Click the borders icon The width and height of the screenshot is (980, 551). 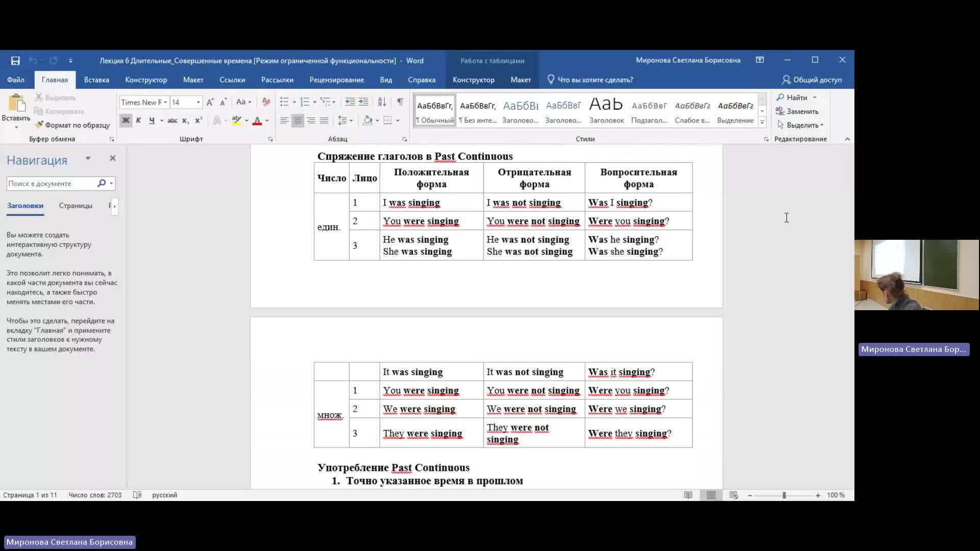(388, 120)
